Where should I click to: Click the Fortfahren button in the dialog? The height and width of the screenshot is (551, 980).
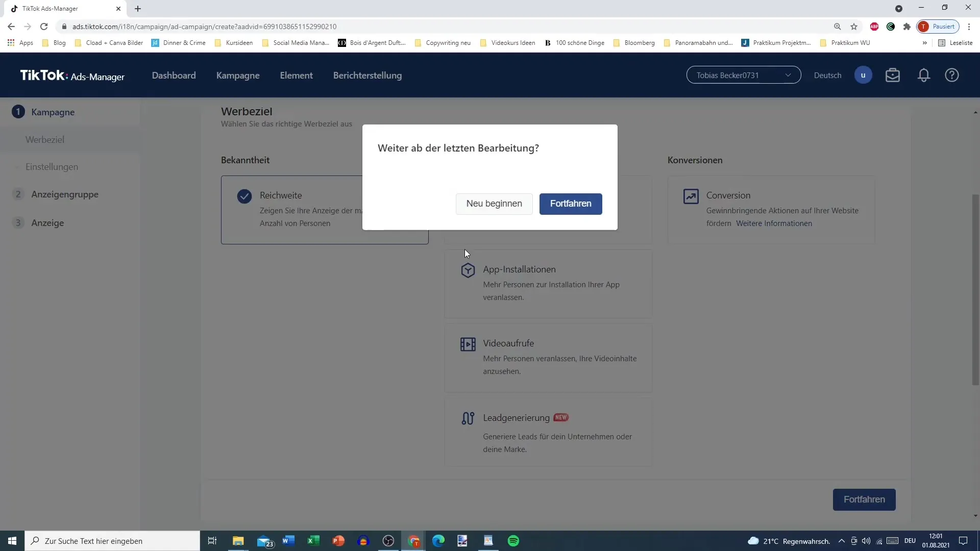point(571,204)
